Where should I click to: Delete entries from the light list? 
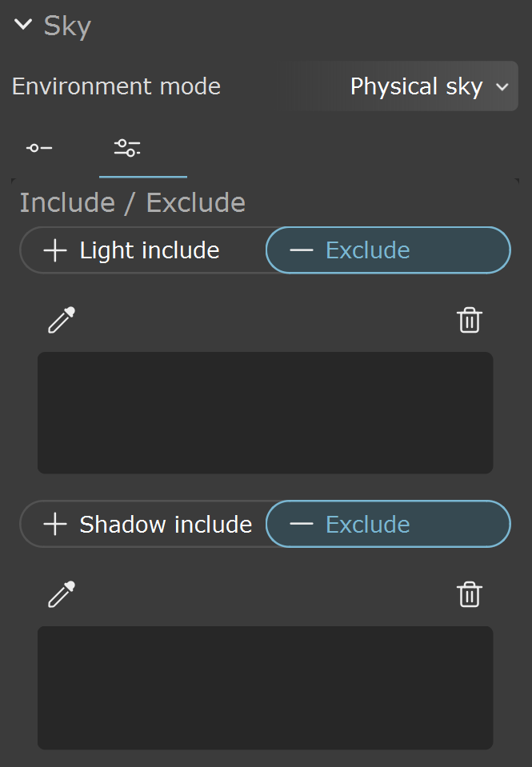(x=470, y=320)
